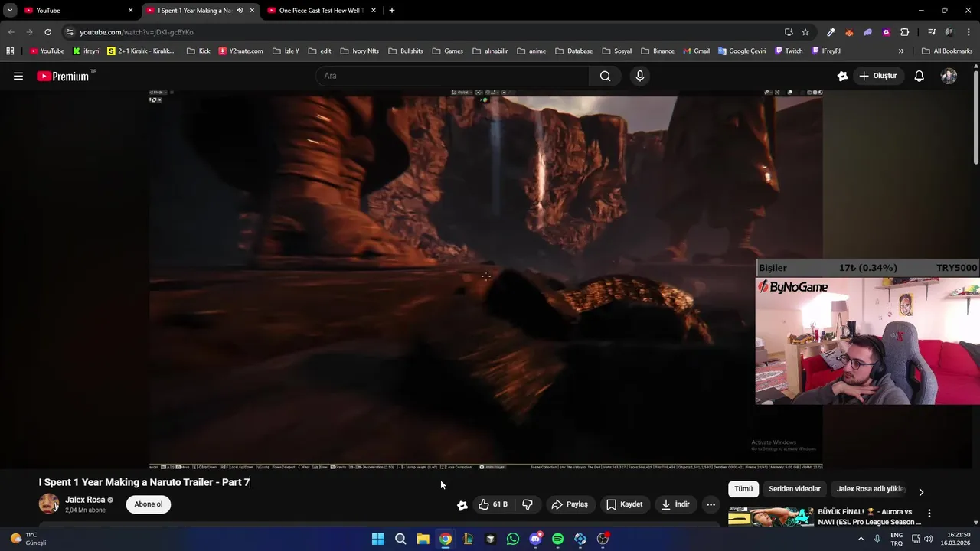Show hidden system tray icons
Screen dimensions: 980x551
pyautogui.click(x=861, y=539)
